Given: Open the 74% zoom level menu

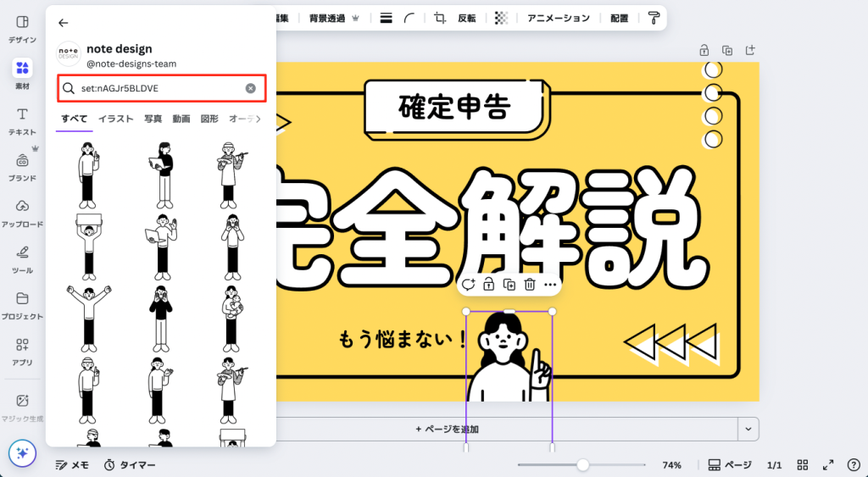Looking at the screenshot, I should click(x=672, y=465).
